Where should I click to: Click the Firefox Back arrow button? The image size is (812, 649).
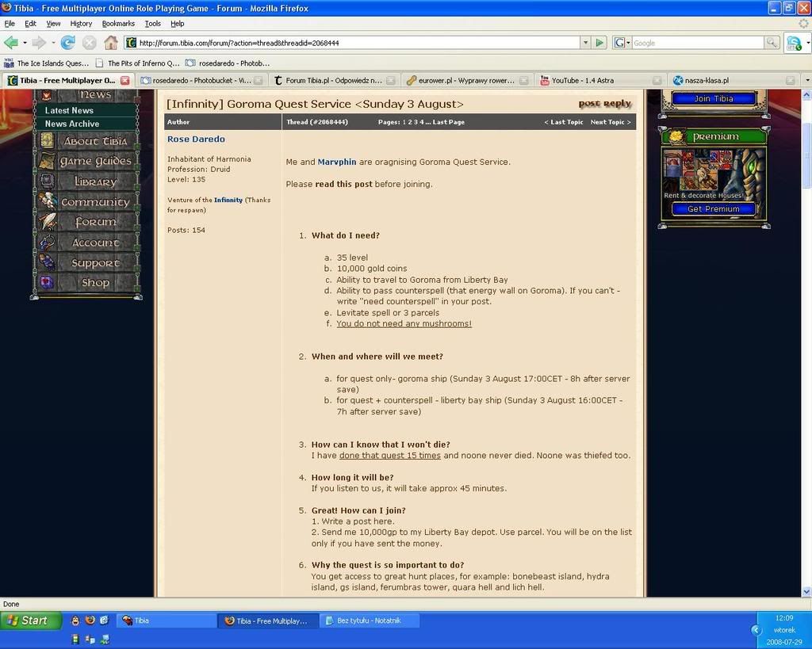pos(10,43)
